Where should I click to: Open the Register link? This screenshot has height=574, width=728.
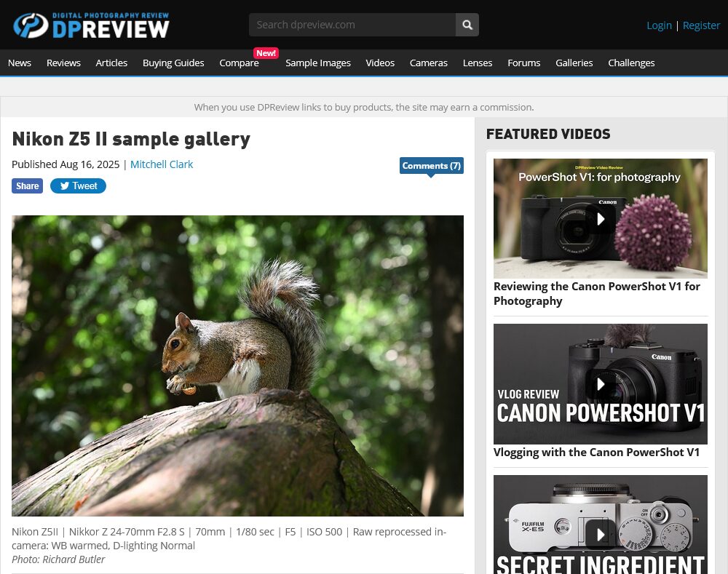click(x=701, y=25)
